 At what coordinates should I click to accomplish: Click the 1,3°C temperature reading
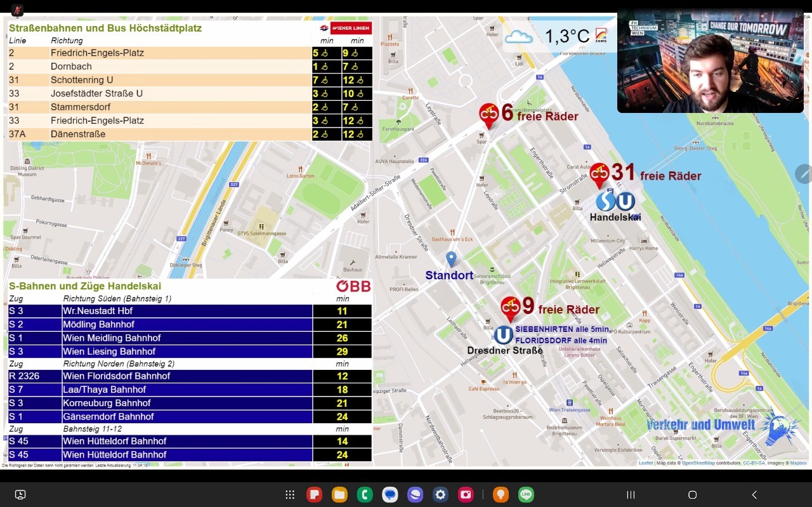point(567,36)
